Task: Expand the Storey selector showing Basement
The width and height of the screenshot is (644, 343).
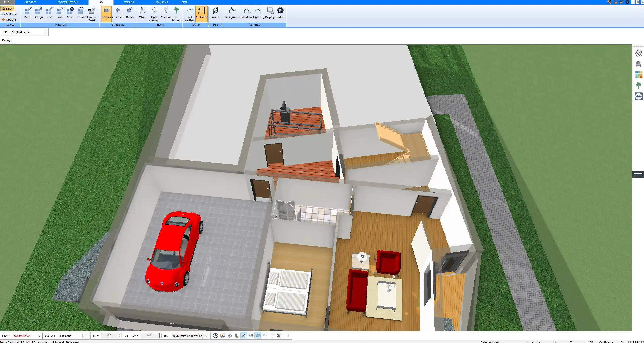Action: click(83, 336)
